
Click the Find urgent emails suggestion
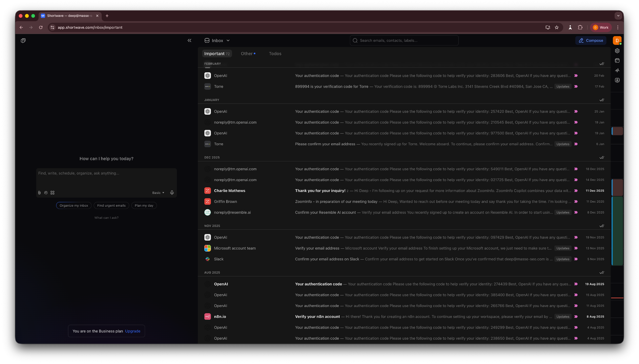click(x=111, y=206)
